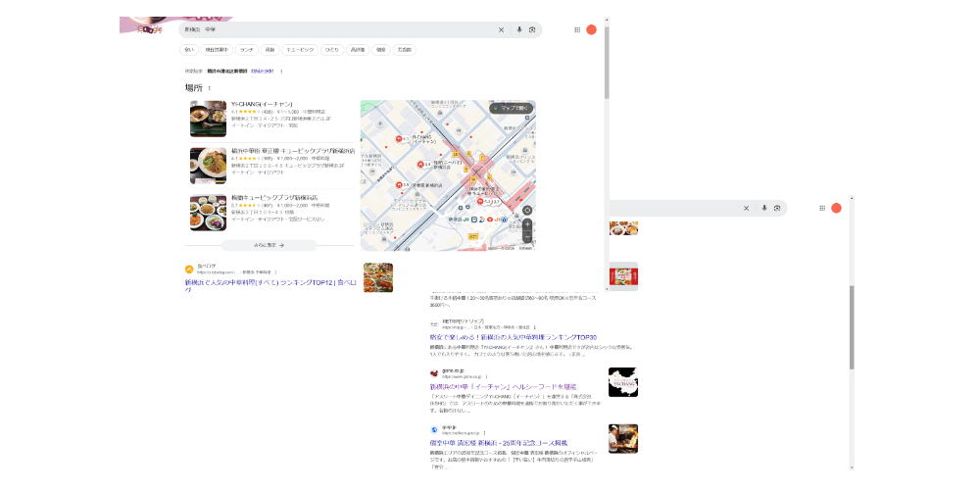Expand more places with さらに表示 button
980x490 pixels.
click(269, 245)
